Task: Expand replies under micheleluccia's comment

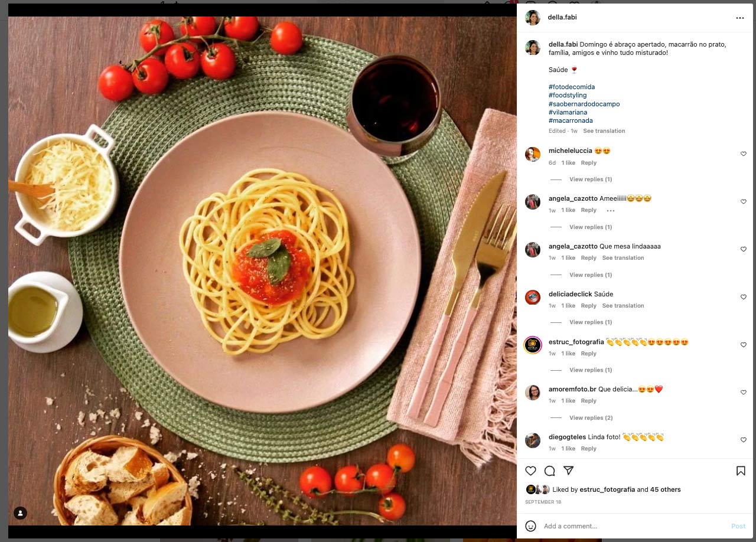Action: 591,179
